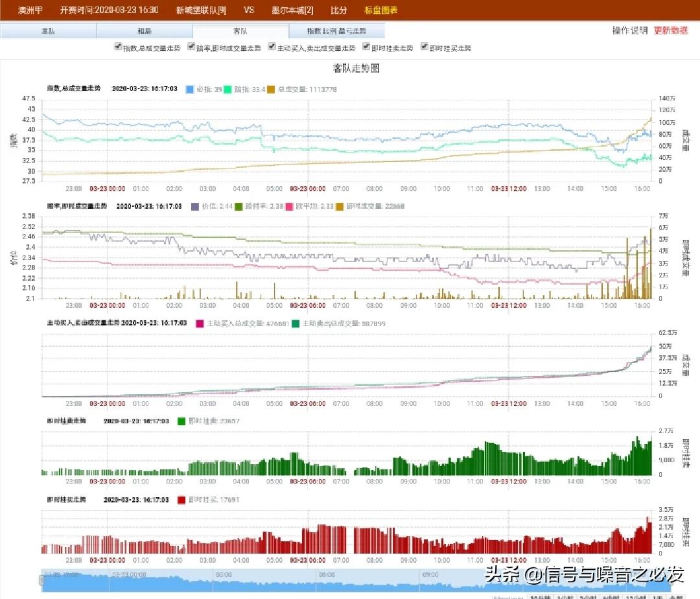This screenshot has width=700, height=599.
Task: Disable the 主动买入,卖出成交量走势 checkbox
Action: coord(272,47)
